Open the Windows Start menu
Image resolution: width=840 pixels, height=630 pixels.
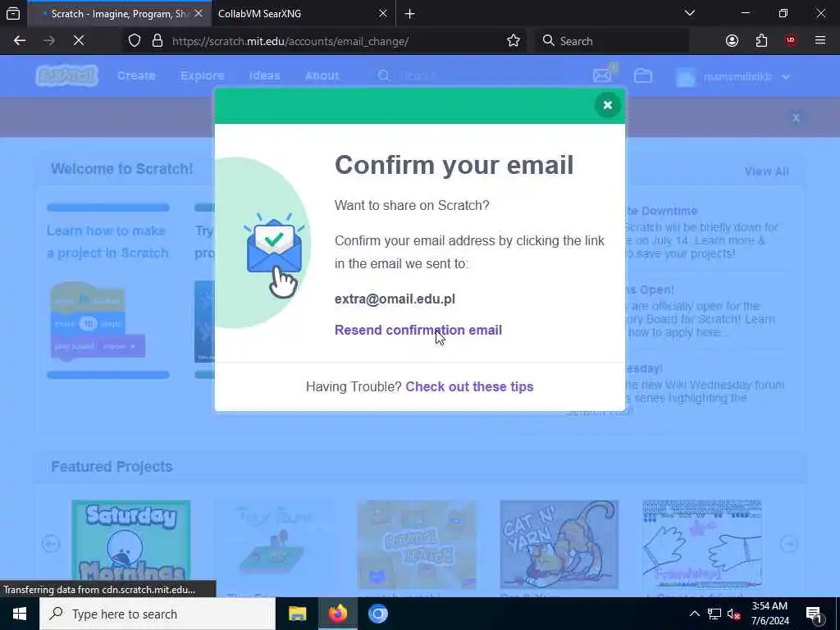tap(20, 614)
